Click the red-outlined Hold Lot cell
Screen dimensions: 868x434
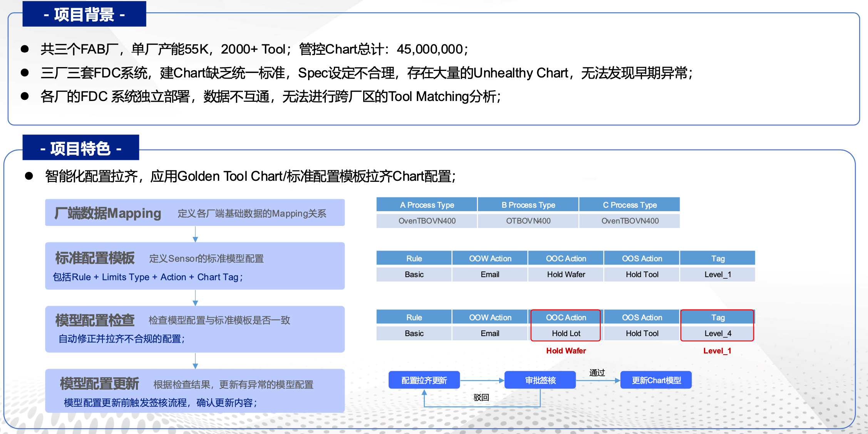[x=566, y=333]
